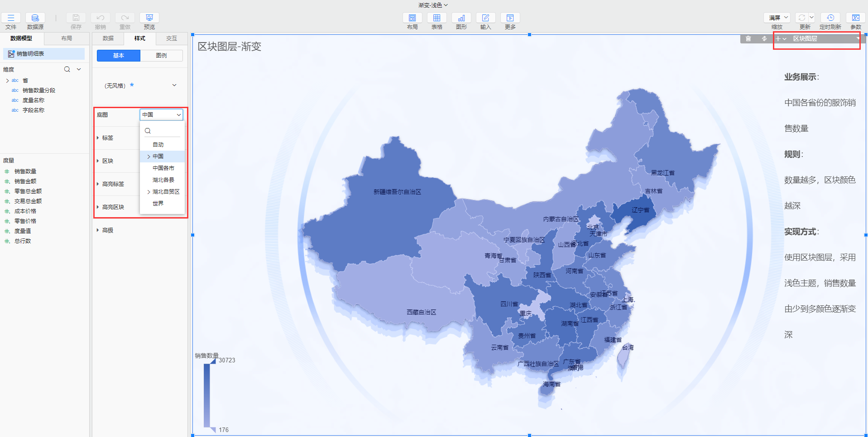Click the 参数 parameters icon
The image size is (868, 437).
(x=855, y=18)
